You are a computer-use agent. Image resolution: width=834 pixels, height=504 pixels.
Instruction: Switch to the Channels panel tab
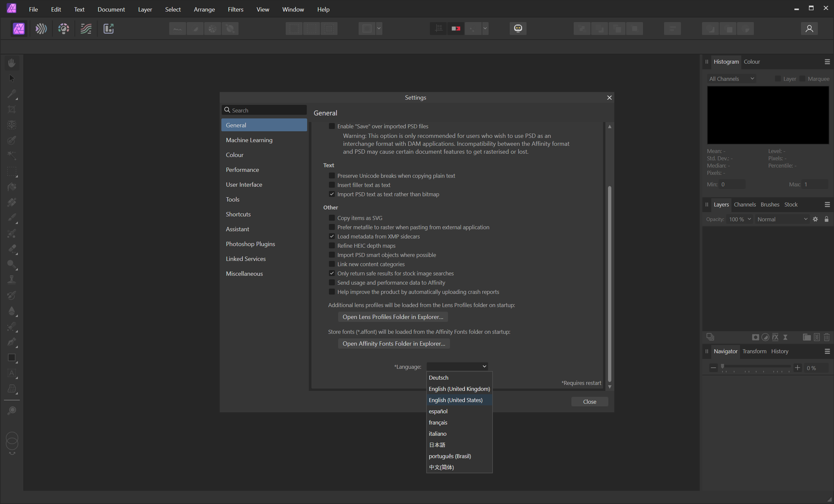[744, 205]
